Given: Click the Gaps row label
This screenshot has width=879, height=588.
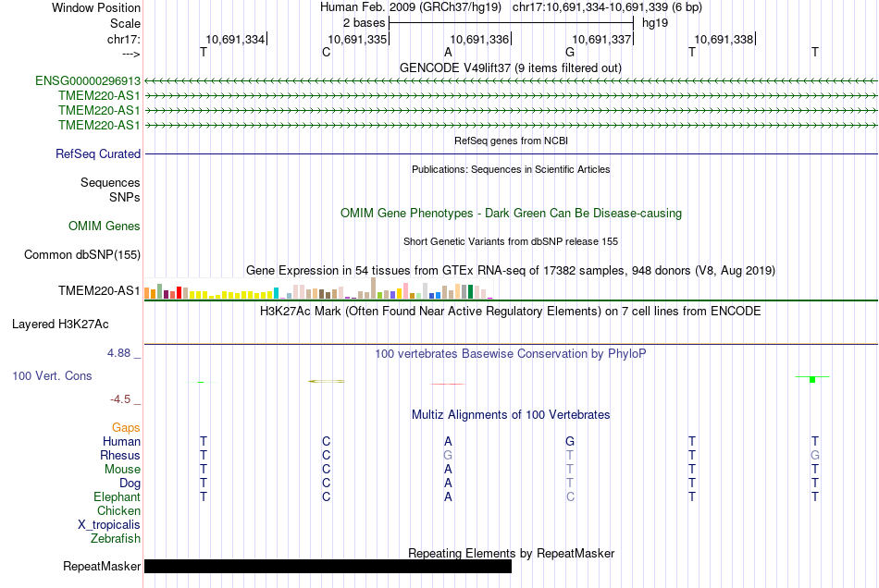Looking at the screenshot, I should [x=126, y=428].
